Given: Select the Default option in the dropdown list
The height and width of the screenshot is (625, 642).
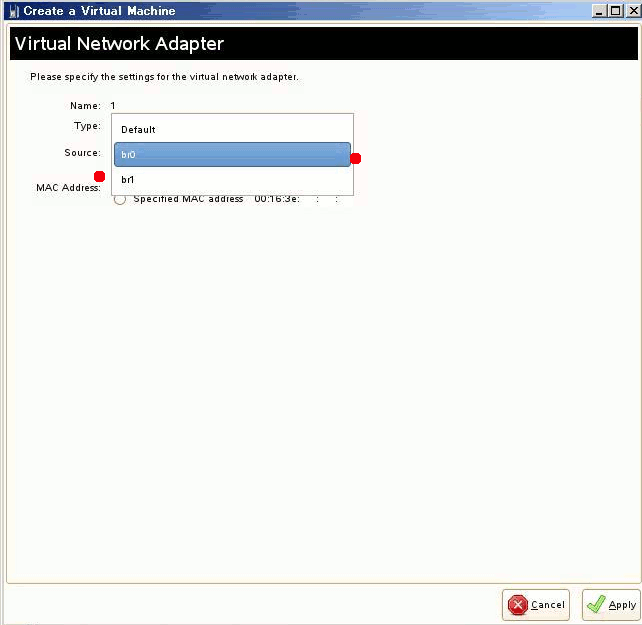Looking at the screenshot, I should coord(232,130).
